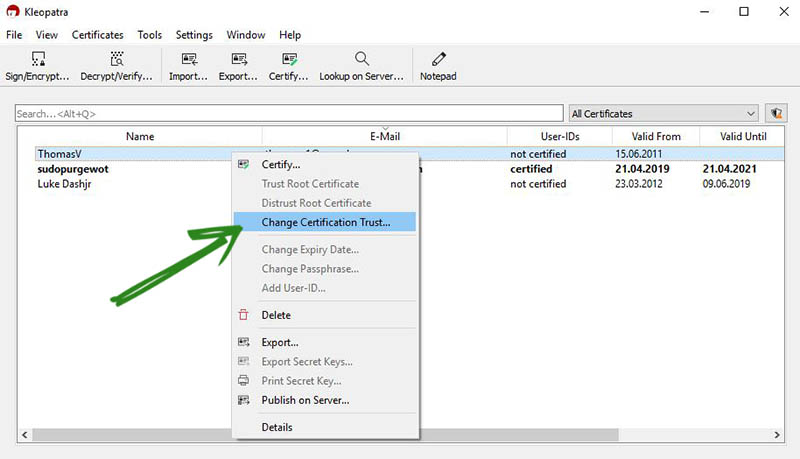Open the Notepad tool

438,66
